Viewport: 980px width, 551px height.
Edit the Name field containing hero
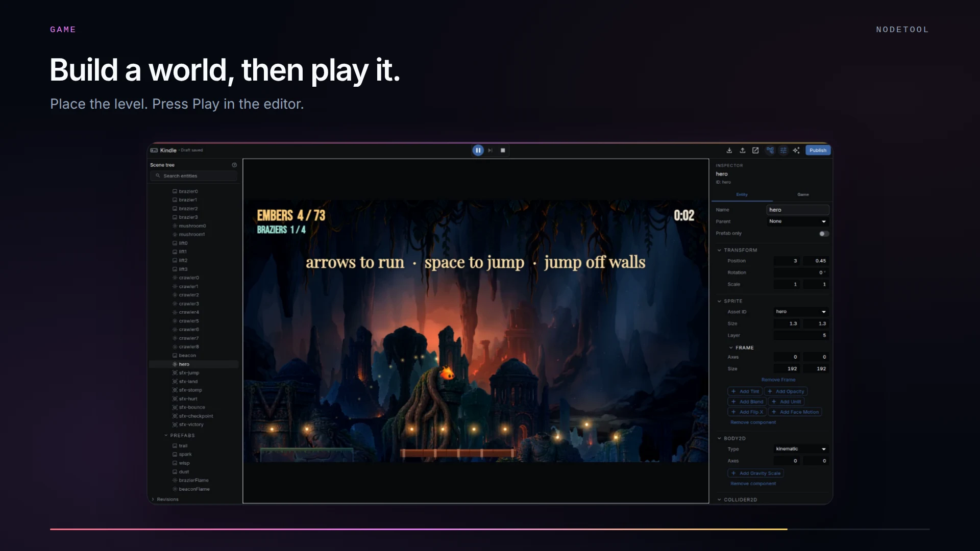798,210
